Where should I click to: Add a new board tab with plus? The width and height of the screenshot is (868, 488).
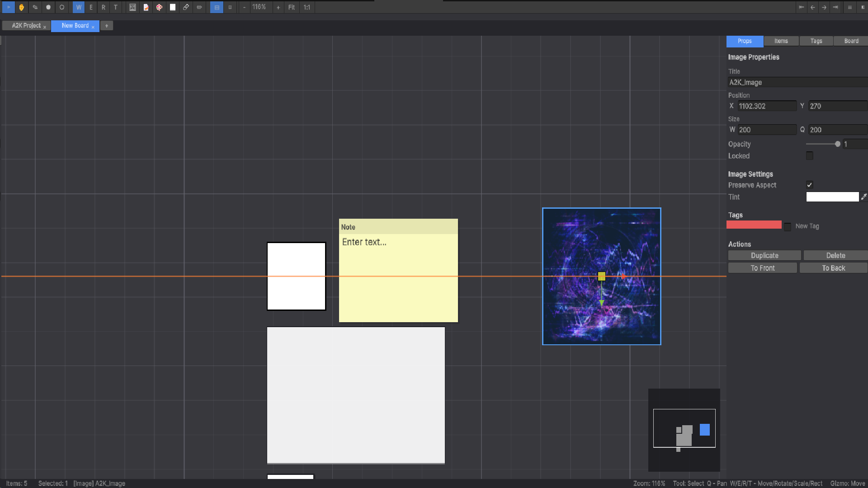click(x=107, y=26)
